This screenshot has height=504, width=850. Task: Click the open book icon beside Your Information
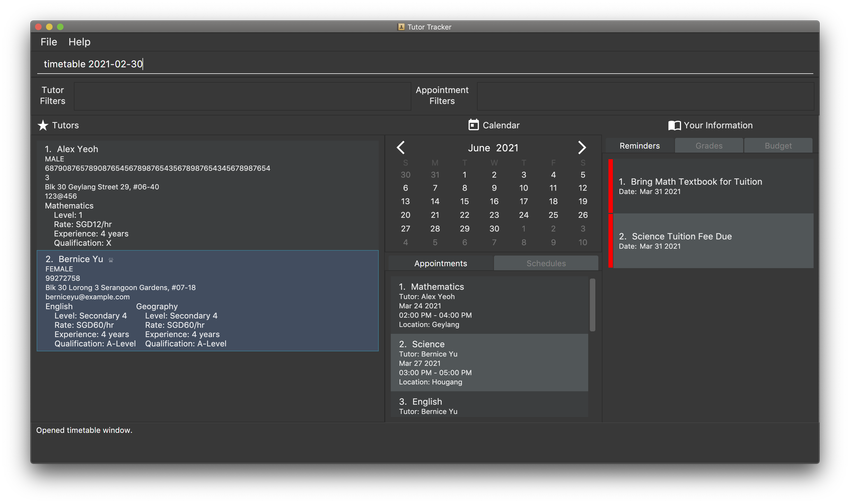pyautogui.click(x=674, y=125)
